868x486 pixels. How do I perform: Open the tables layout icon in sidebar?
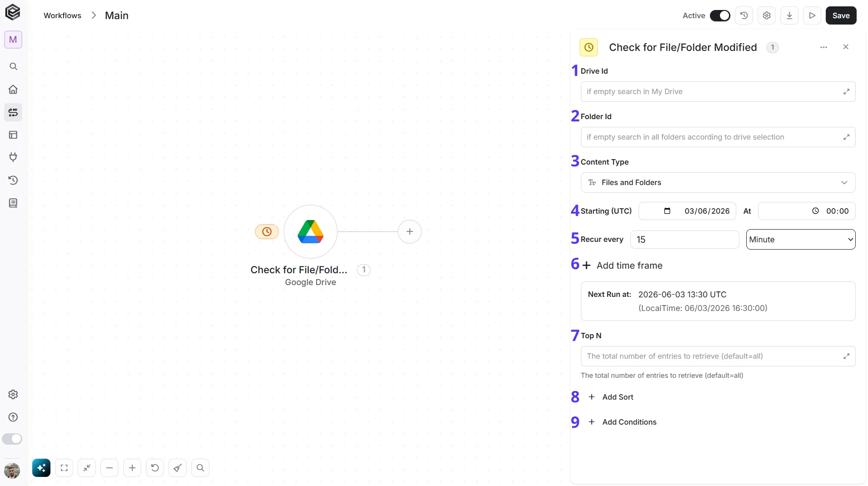click(13, 135)
